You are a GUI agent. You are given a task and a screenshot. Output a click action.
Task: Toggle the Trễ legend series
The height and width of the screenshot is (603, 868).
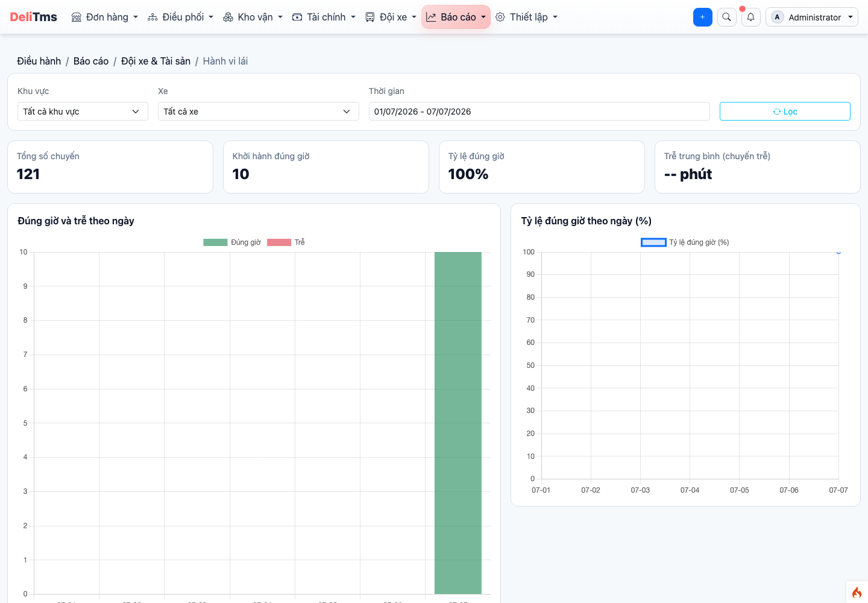coord(286,242)
